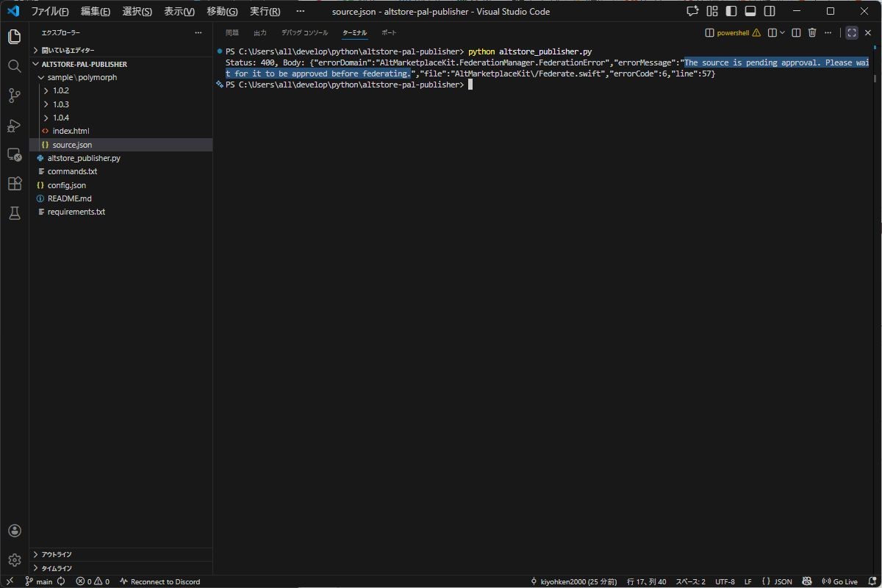Open Run and Debug view

click(x=14, y=126)
